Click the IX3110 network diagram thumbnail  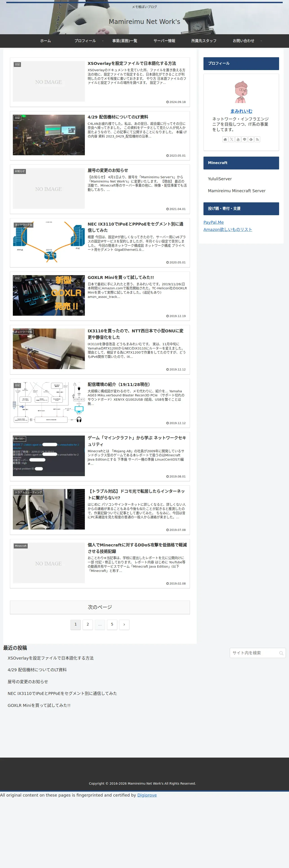click(49, 242)
